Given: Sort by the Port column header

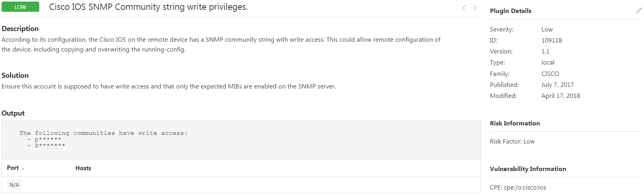Looking at the screenshot, I should (x=13, y=168).
